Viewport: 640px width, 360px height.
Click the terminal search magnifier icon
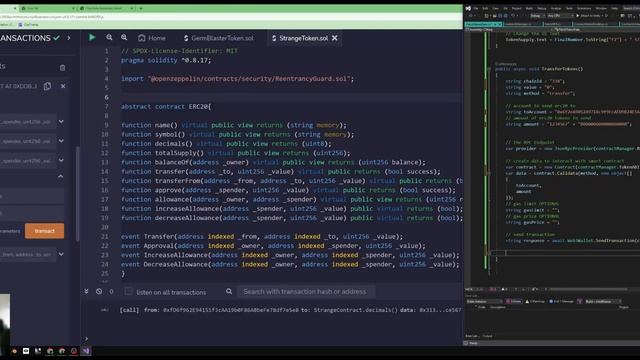point(229,291)
